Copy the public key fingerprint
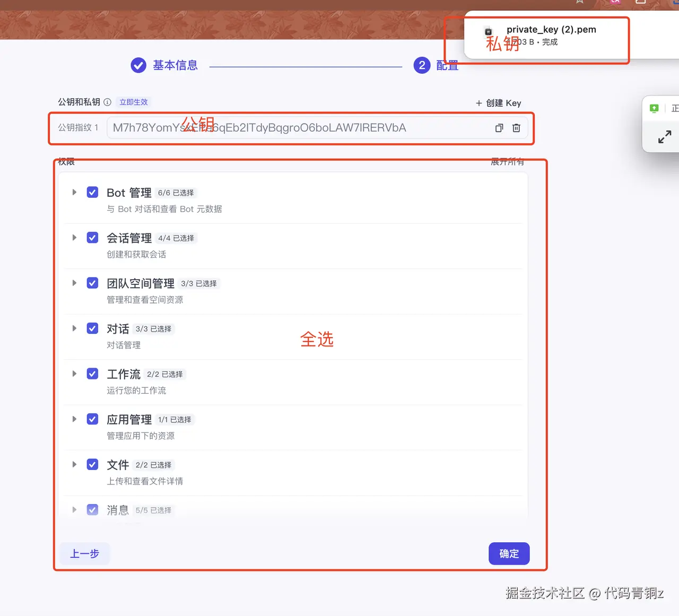The width and height of the screenshot is (679, 616). pyautogui.click(x=499, y=128)
